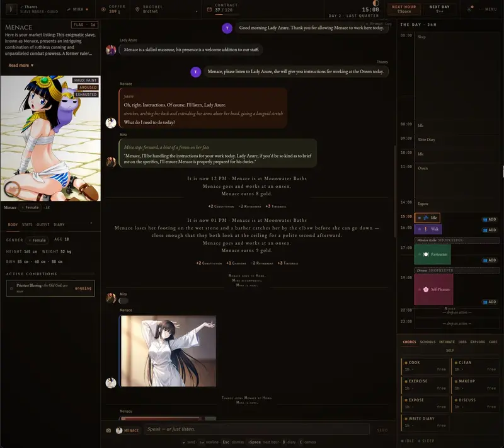The height and width of the screenshot is (448, 504).
Task: Open the Menace image thumbnail in the chat
Action: (168, 351)
